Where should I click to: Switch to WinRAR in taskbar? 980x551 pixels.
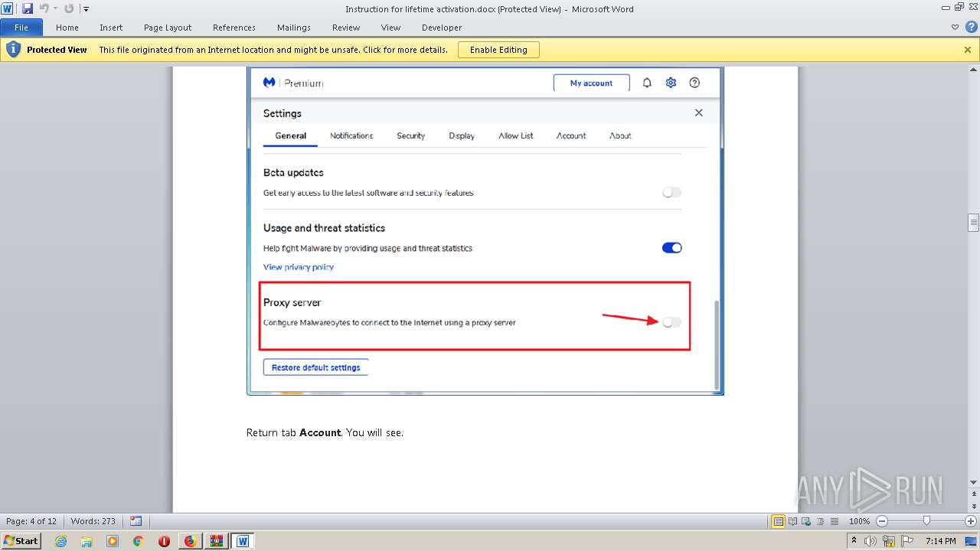(216, 541)
